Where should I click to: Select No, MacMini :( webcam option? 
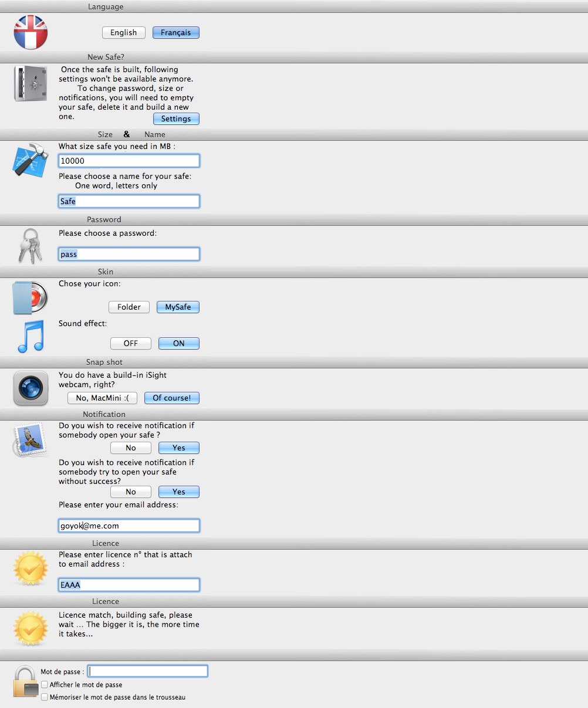coord(102,398)
